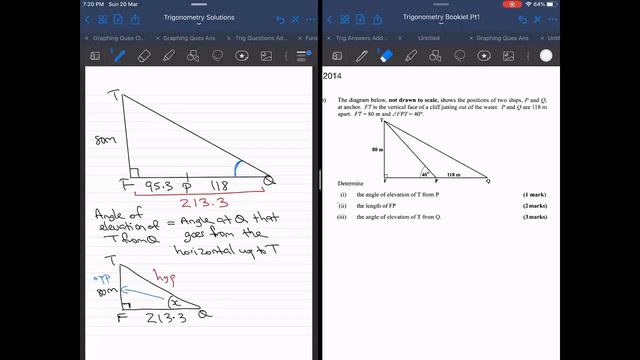
Task: Close the Graphing Ques Ans tab in right window
Action: (471, 38)
